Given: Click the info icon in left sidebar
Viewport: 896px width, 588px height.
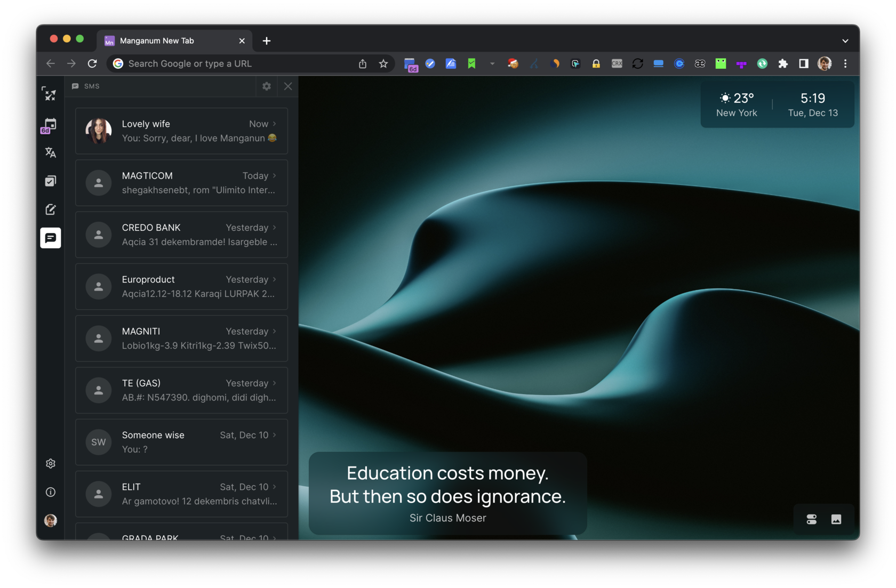Looking at the screenshot, I should point(51,492).
